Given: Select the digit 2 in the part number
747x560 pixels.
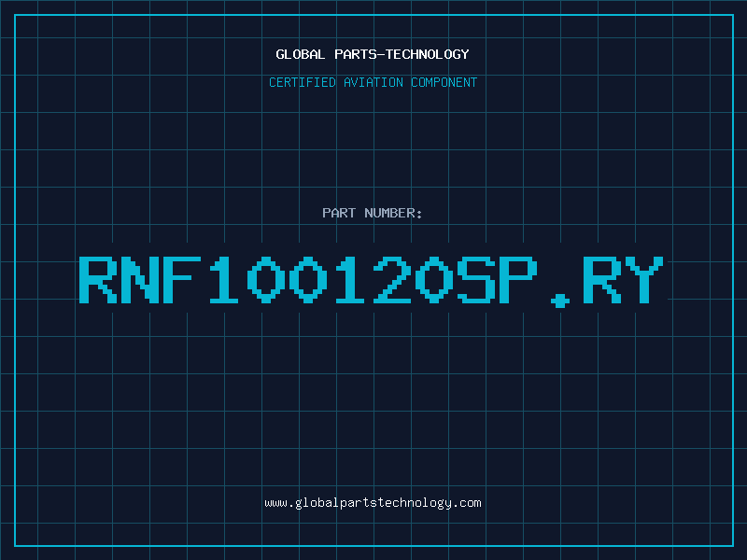Looking at the screenshot, I should tap(390, 280).
